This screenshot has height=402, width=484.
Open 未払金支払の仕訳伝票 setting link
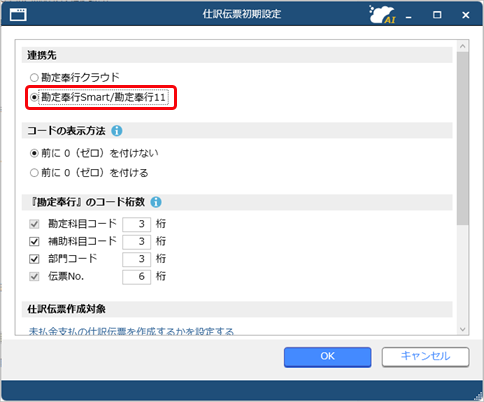[x=131, y=331]
